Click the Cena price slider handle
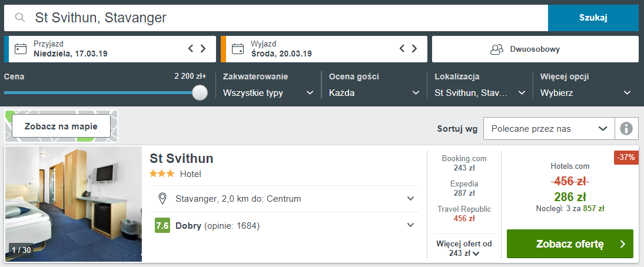This screenshot has height=267, width=644. (x=200, y=93)
